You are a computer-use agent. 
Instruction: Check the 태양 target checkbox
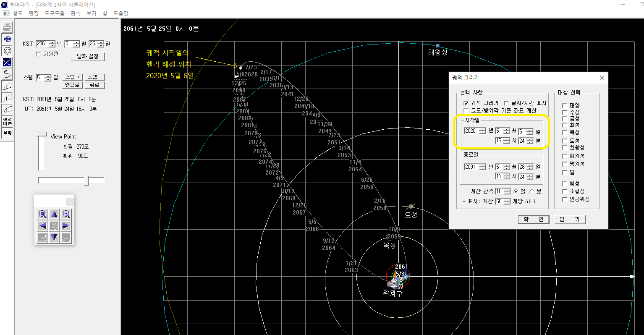click(565, 105)
